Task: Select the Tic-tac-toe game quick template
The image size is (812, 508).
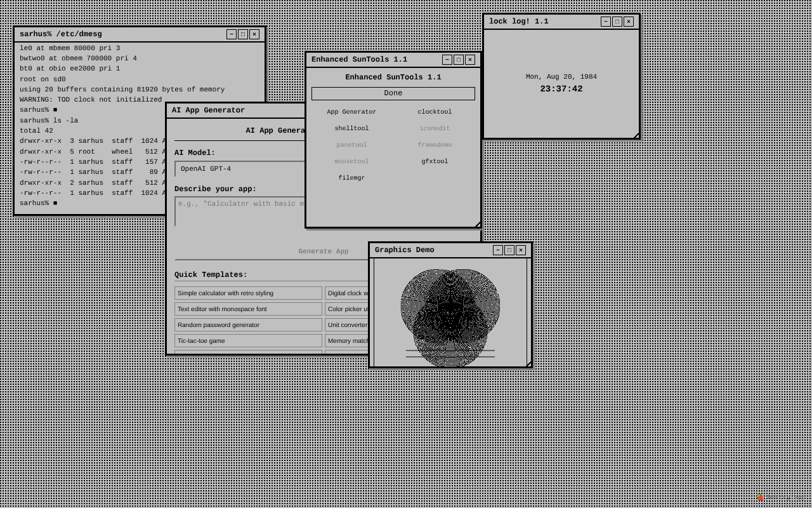Action: [248, 340]
